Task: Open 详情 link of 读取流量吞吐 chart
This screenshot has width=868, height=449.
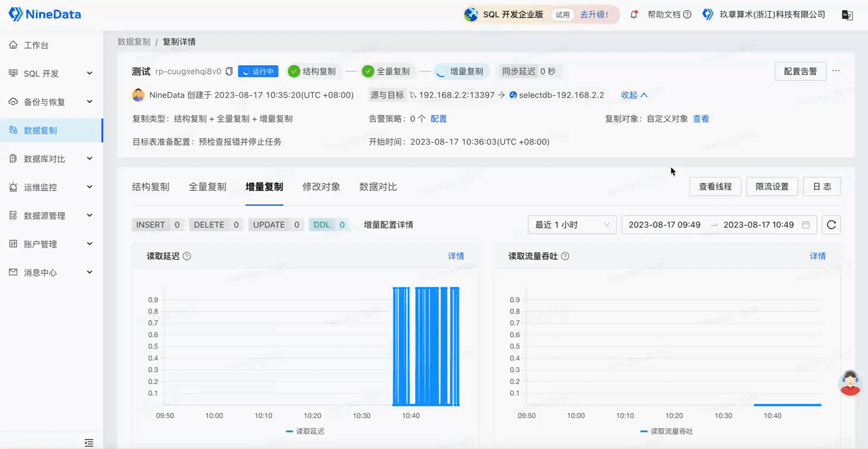Action: pos(818,256)
